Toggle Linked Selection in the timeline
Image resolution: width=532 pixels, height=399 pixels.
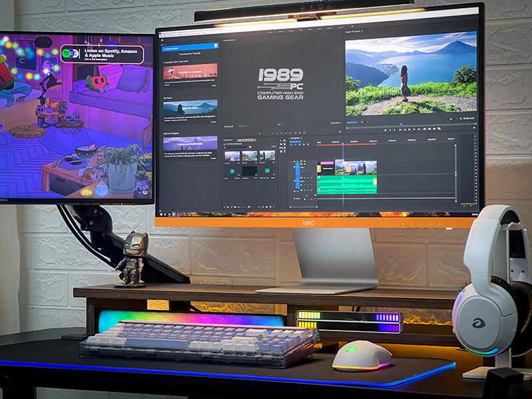point(300,144)
